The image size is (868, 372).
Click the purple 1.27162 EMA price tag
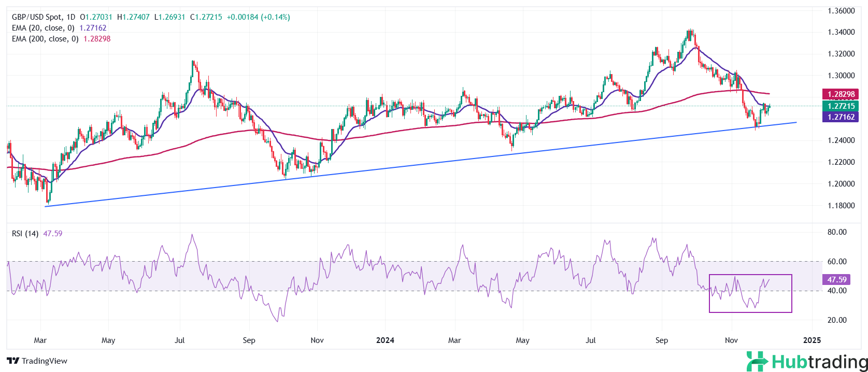coord(841,117)
